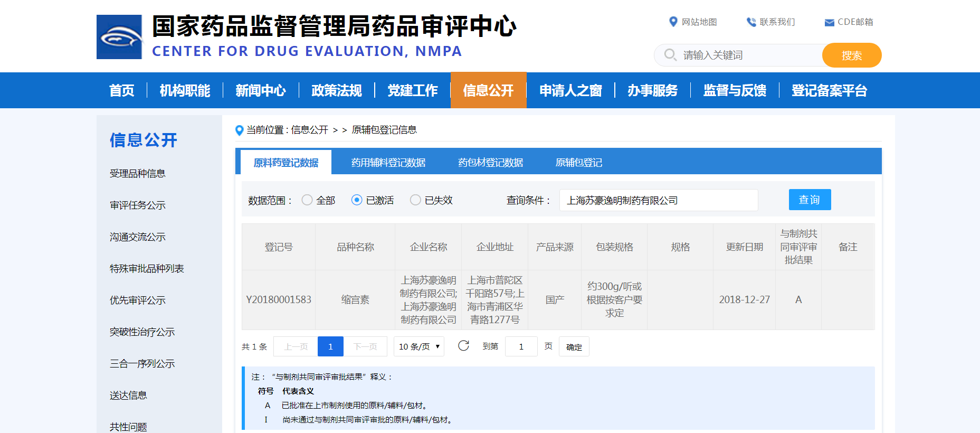Open the 信息公开 navigation menu

coord(488,90)
